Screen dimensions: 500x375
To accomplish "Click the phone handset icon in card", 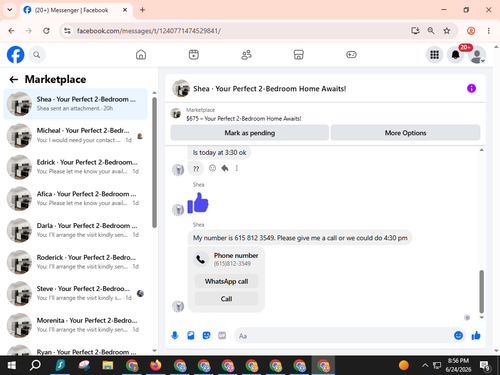I will click(201, 259).
